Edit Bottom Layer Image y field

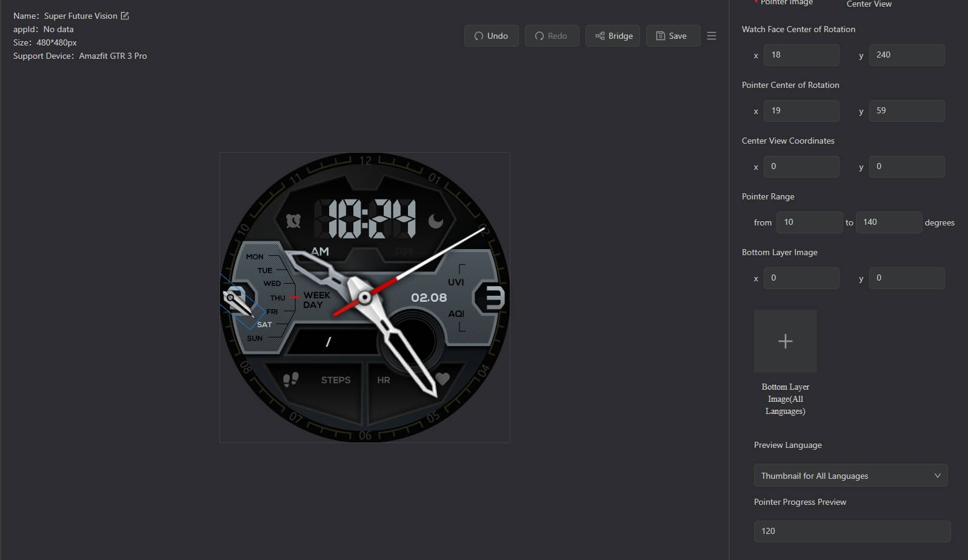click(907, 278)
